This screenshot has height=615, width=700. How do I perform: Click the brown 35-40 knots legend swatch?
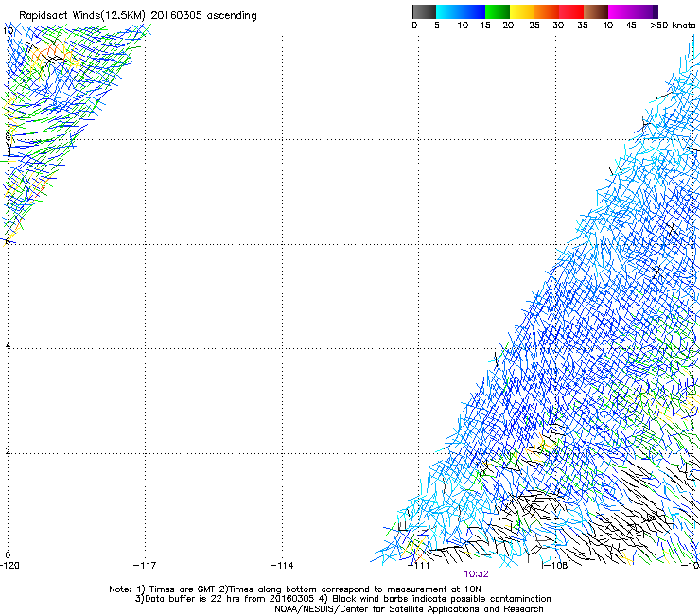[596, 11]
